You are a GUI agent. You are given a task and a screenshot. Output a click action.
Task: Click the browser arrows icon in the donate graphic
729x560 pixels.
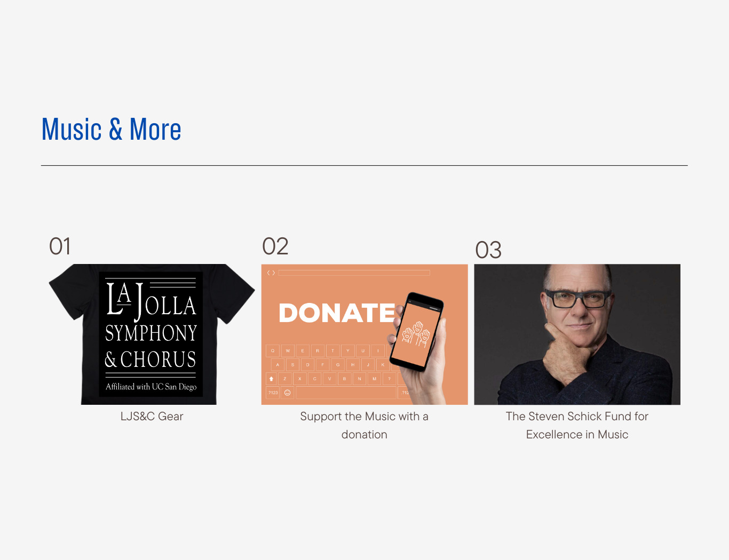pyautogui.click(x=271, y=273)
